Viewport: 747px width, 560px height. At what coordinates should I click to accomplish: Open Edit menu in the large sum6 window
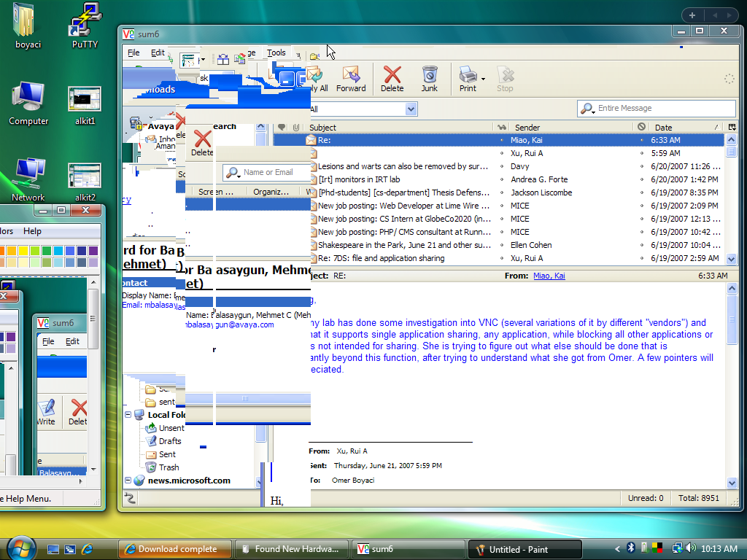pos(158,52)
